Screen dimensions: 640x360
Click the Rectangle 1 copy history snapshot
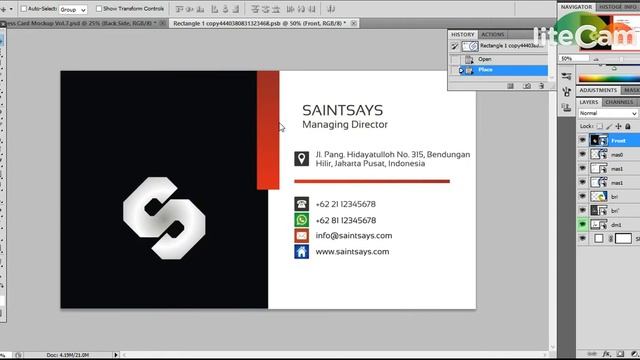point(505,46)
